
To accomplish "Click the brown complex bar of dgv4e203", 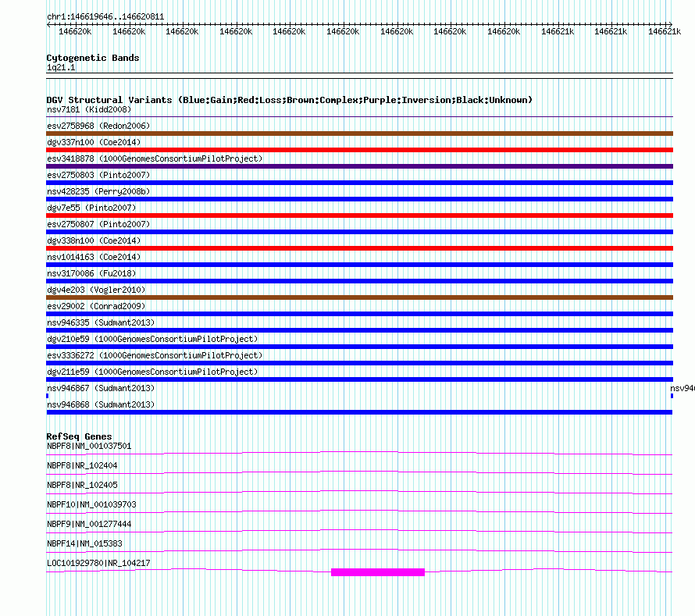I will (x=359, y=297).
